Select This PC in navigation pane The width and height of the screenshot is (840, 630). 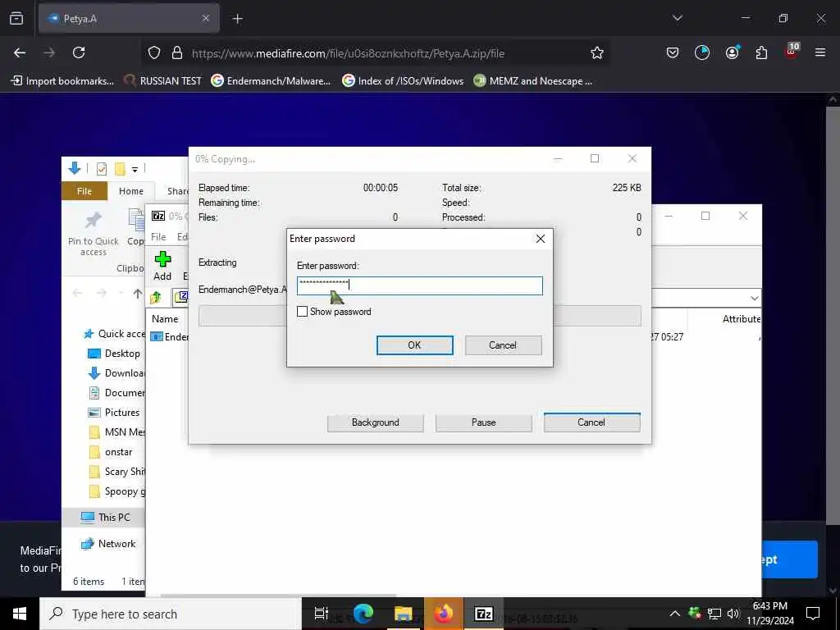click(x=106, y=517)
